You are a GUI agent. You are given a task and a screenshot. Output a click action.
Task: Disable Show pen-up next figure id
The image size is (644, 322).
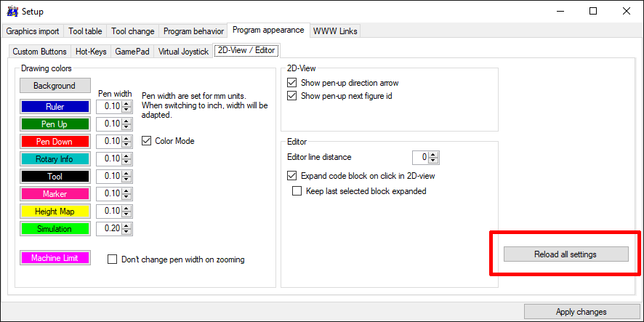pos(293,96)
